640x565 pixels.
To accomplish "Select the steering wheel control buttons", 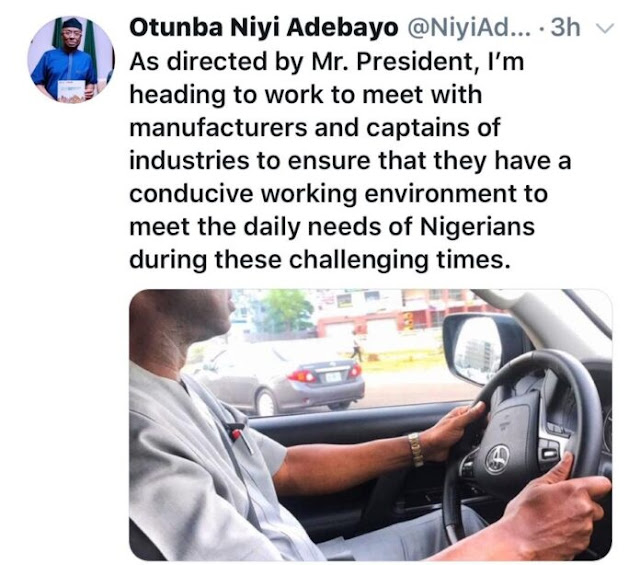I will click(547, 453).
